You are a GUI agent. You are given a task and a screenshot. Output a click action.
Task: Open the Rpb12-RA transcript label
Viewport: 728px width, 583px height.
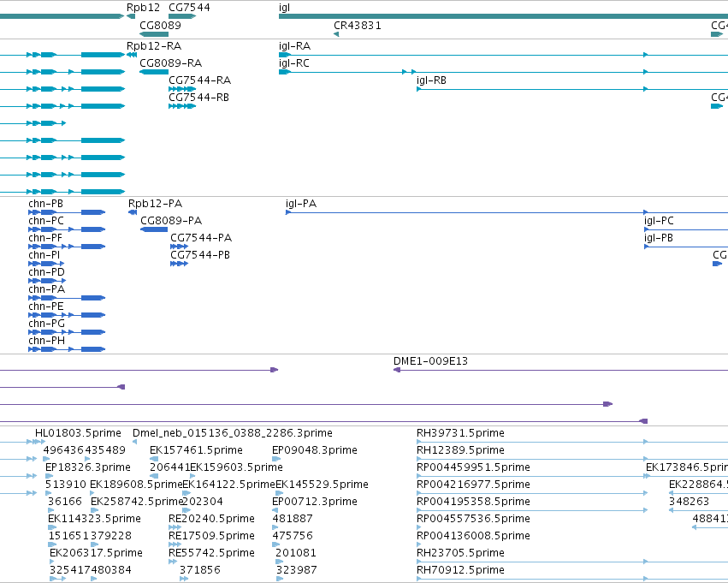pyautogui.click(x=154, y=46)
